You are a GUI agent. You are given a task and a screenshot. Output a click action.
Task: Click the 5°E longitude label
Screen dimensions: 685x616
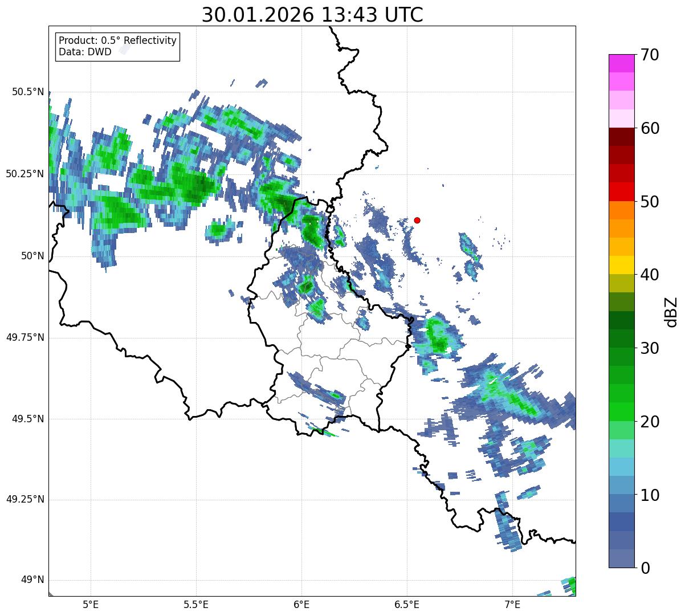tap(91, 605)
